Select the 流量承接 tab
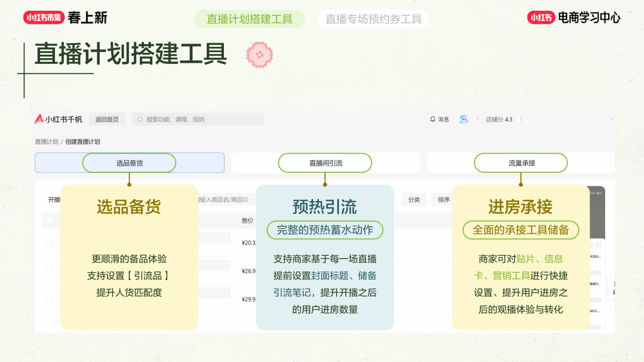The height and width of the screenshot is (362, 644). (521, 162)
